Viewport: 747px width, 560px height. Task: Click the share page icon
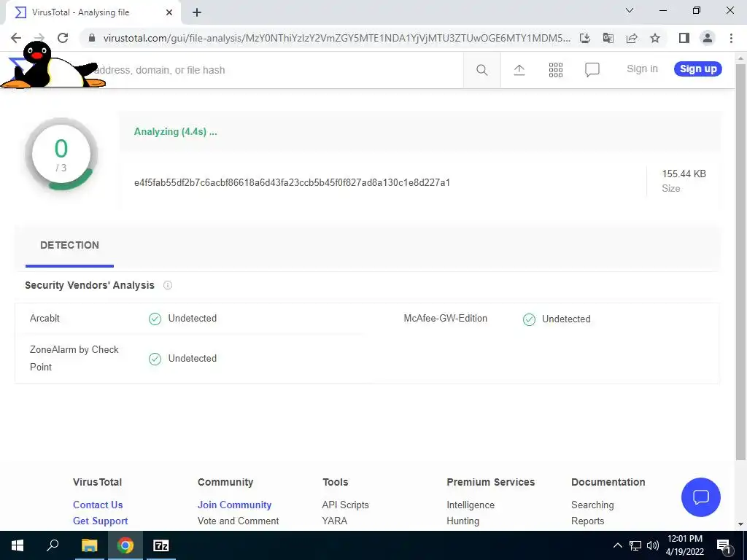coord(632,38)
